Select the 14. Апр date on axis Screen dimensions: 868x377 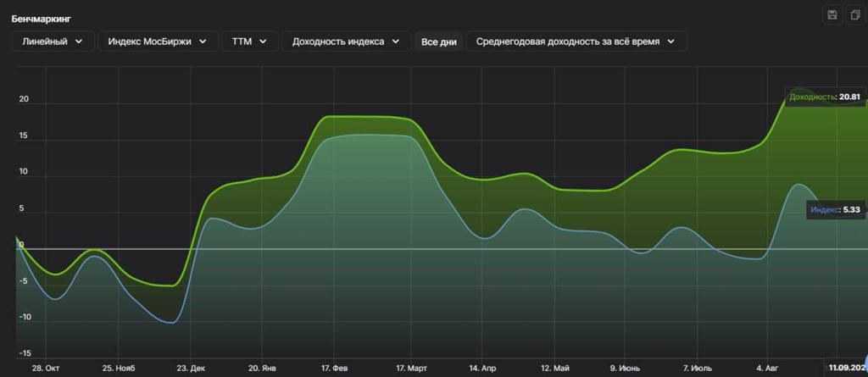[481, 369]
